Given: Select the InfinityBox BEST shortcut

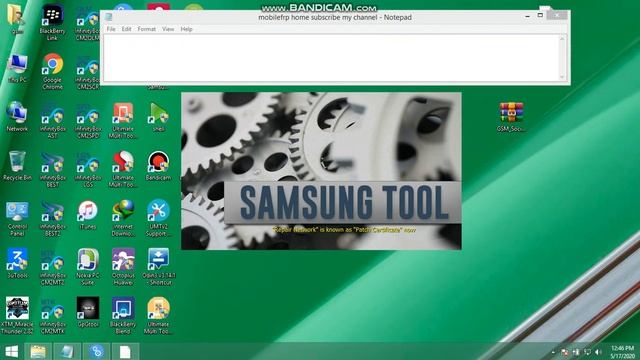Looking at the screenshot, I should (x=52, y=169).
